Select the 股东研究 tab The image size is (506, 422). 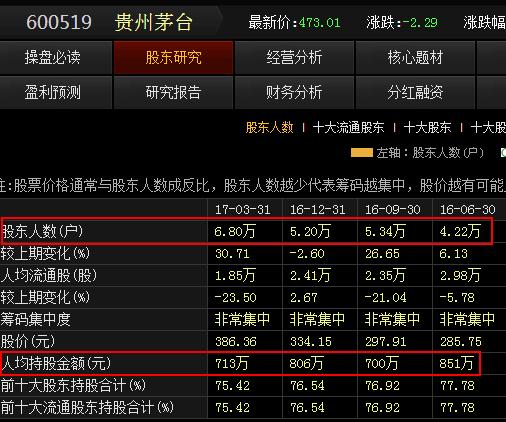(x=173, y=57)
